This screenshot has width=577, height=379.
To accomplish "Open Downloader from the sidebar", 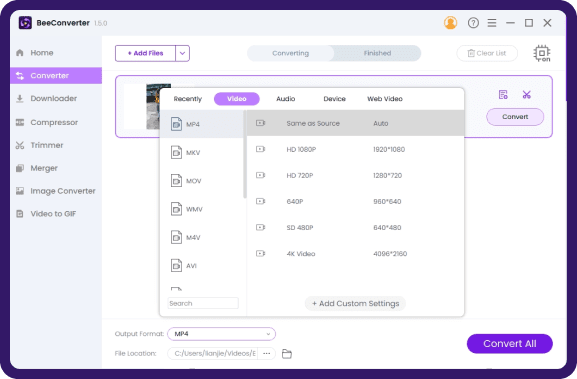I will point(56,98).
